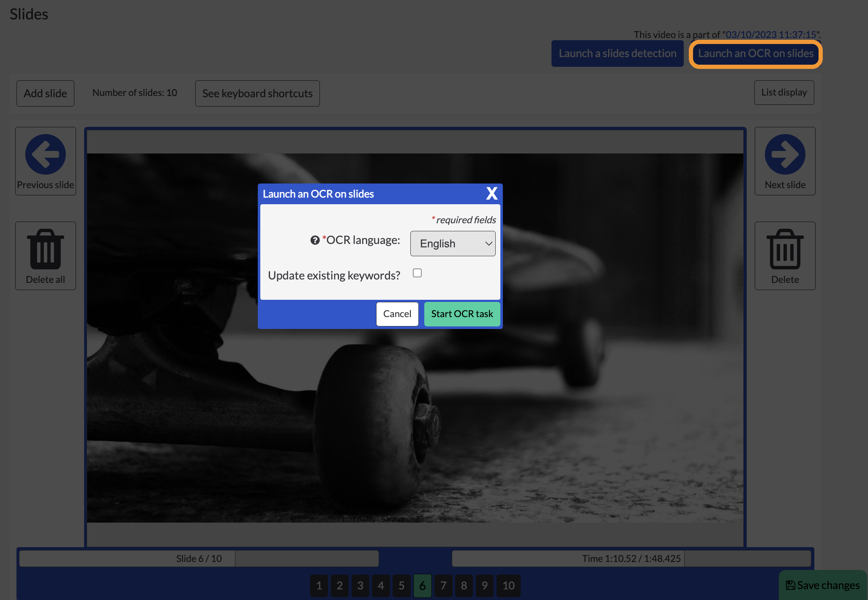Go to slide 9 in pager

coord(485,586)
